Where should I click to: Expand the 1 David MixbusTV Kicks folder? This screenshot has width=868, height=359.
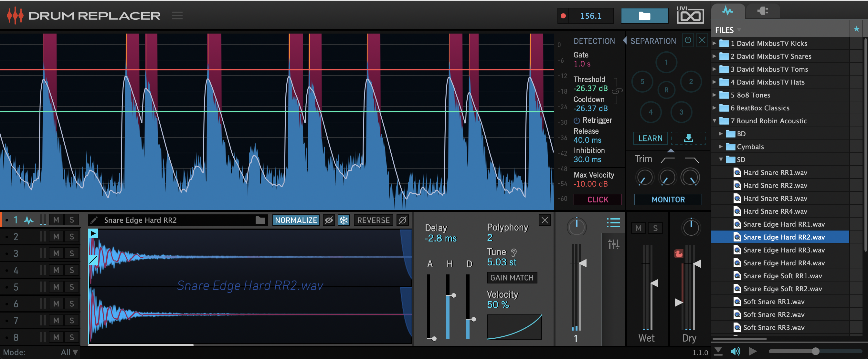click(714, 44)
